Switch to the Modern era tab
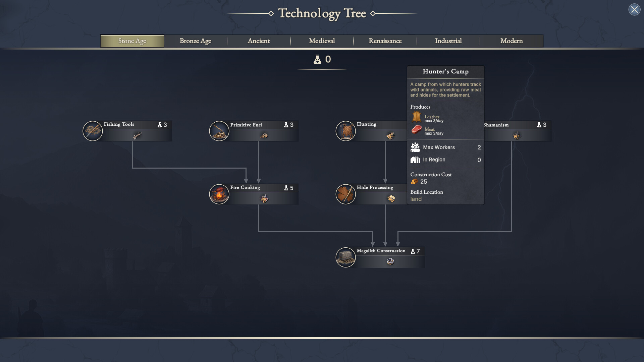Image resolution: width=644 pixels, height=362 pixels. [511, 41]
